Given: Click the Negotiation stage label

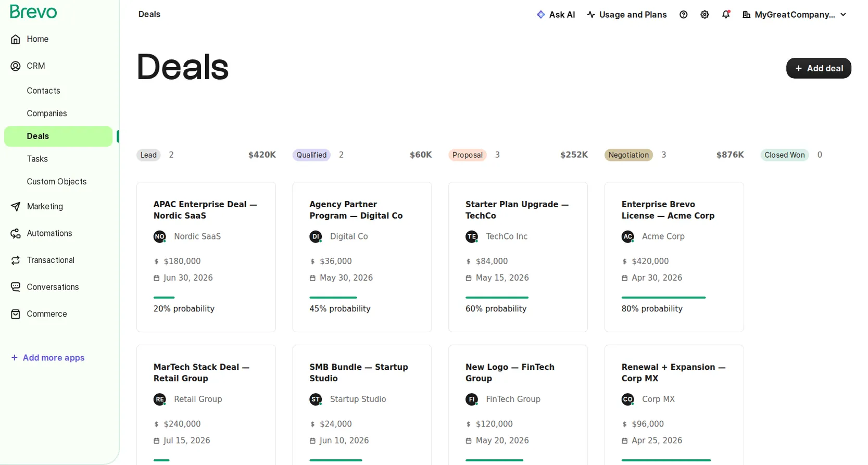Looking at the screenshot, I should click(x=628, y=155).
